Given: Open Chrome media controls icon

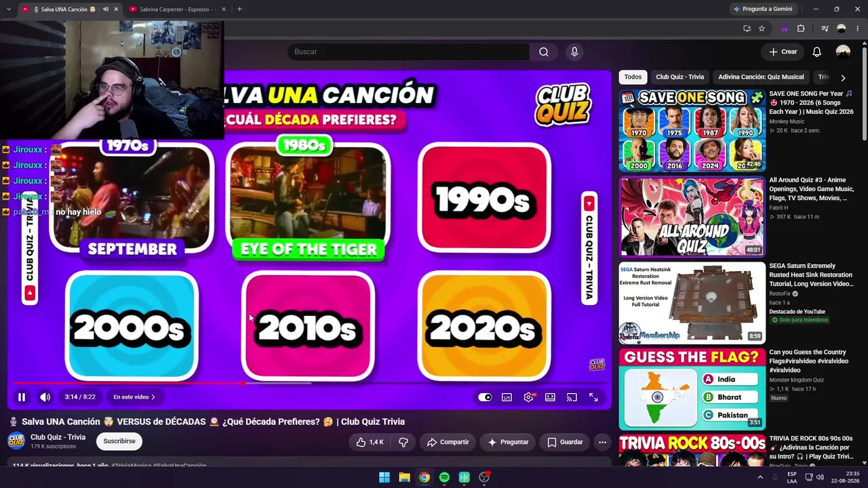Looking at the screenshot, I should pyautogui.click(x=825, y=28).
